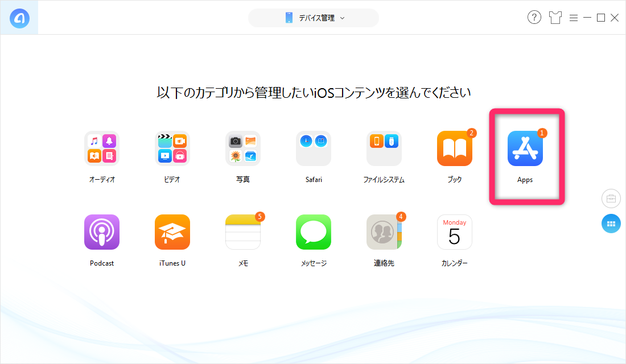
Task: Open the 連絡先 (Contacts) category
Action: 384,232
